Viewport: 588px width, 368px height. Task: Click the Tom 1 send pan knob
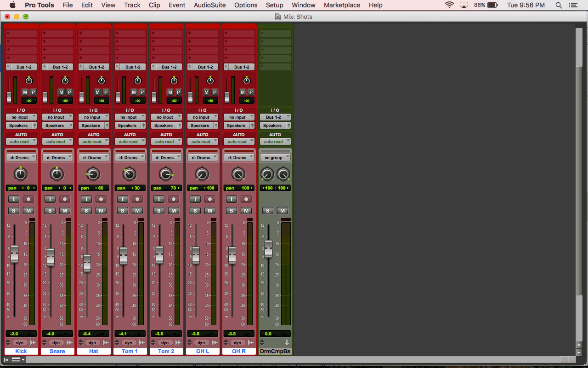coord(138,80)
